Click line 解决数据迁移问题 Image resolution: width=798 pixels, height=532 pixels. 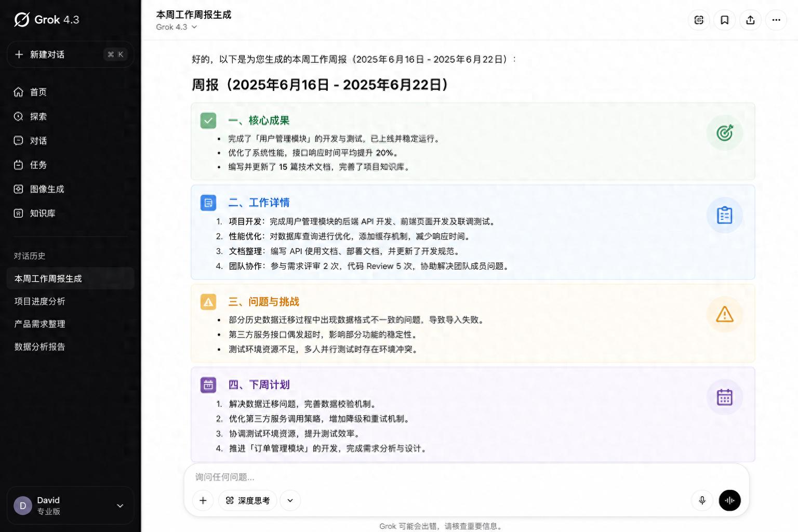coord(303,404)
